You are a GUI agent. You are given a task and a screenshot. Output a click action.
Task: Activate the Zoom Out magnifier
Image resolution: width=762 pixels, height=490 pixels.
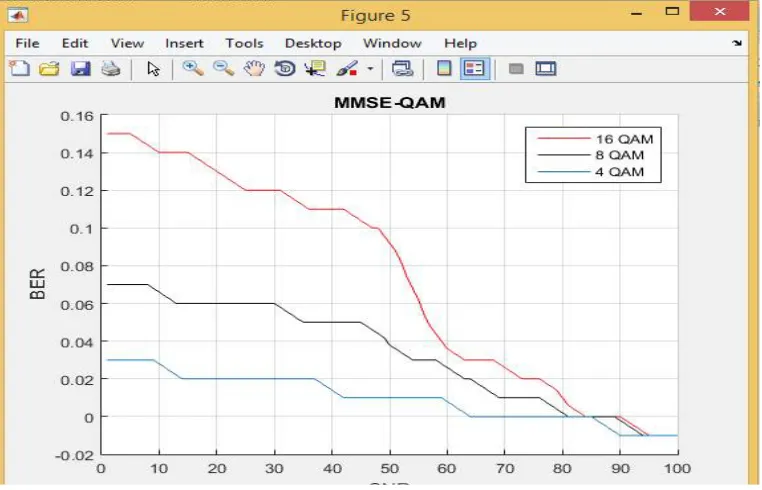point(224,69)
